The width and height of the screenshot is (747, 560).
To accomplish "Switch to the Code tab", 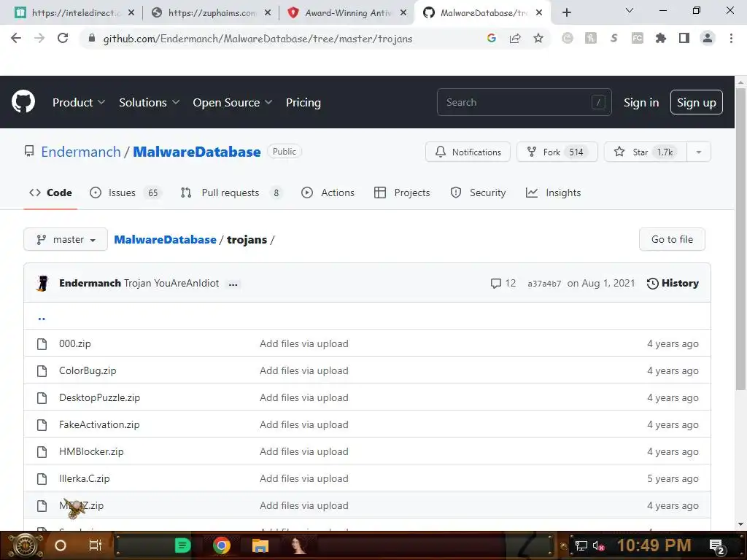I will coord(50,192).
